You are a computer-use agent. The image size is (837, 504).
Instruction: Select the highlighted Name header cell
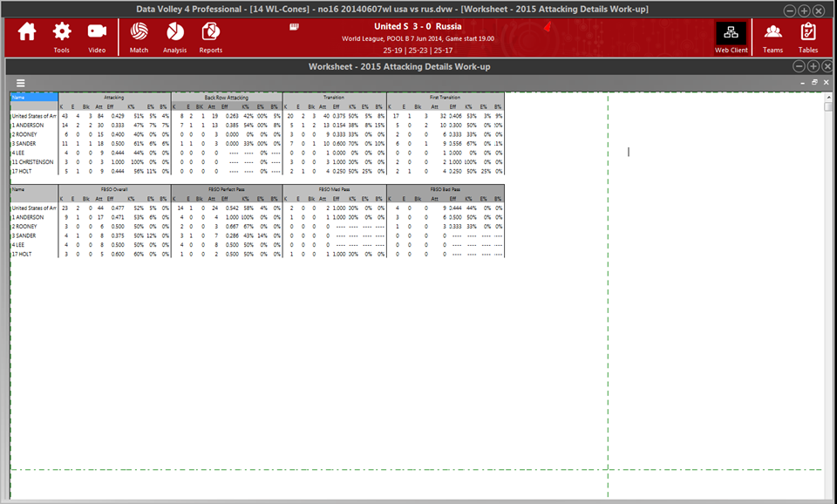point(34,97)
